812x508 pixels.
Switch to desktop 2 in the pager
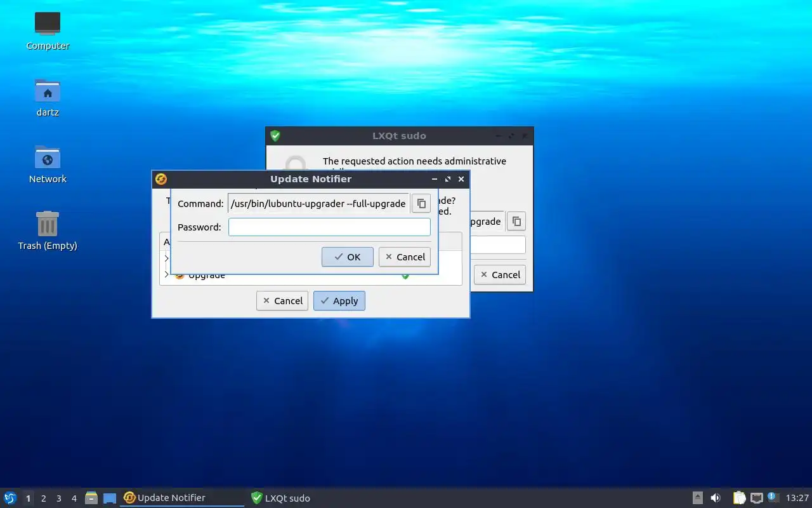pos(44,498)
